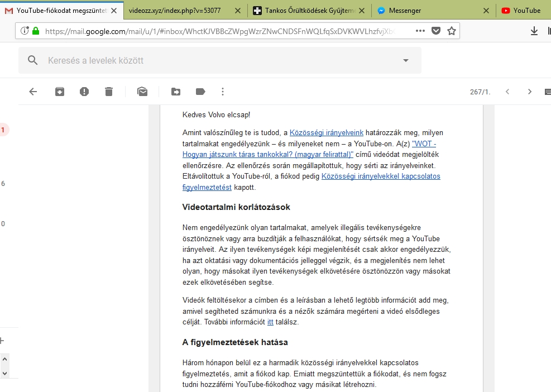Screen dimensions: 551x392
Task: Click the '267/1.' message counter
Action: [x=480, y=92]
